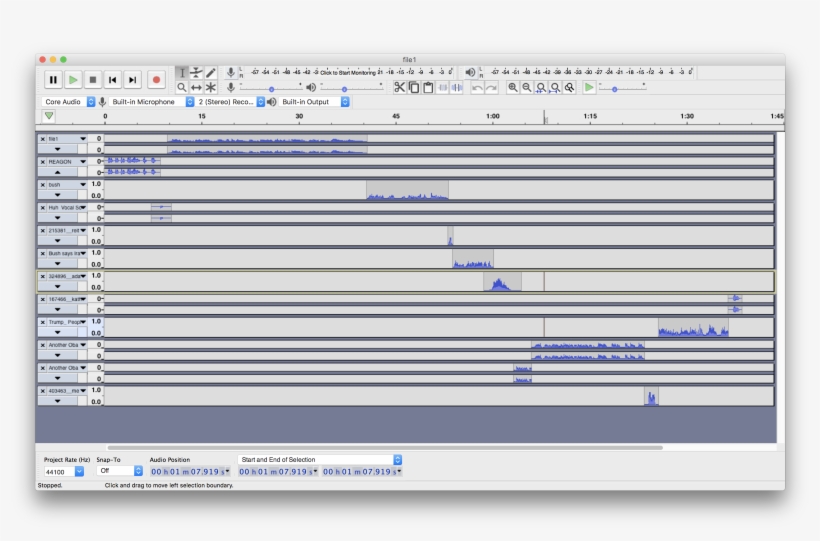The width and height of the screenshot is (820, 541).
Task: Click the 1:30 mark on timeline ruler
Action: (687, 116)
